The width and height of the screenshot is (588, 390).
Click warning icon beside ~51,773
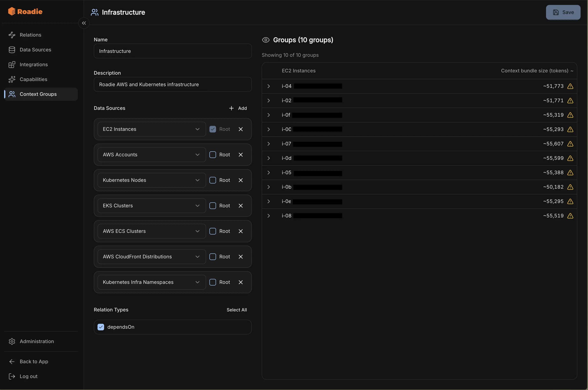click(570, 86)
